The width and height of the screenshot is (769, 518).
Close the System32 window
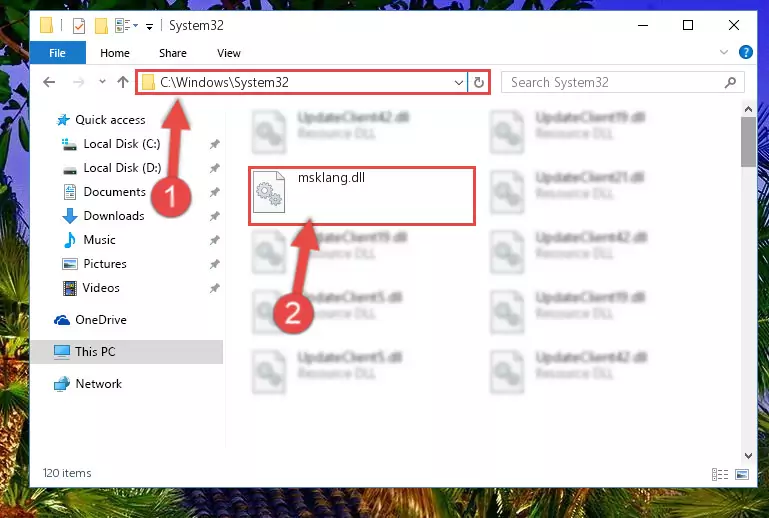(x=734, y=25)
